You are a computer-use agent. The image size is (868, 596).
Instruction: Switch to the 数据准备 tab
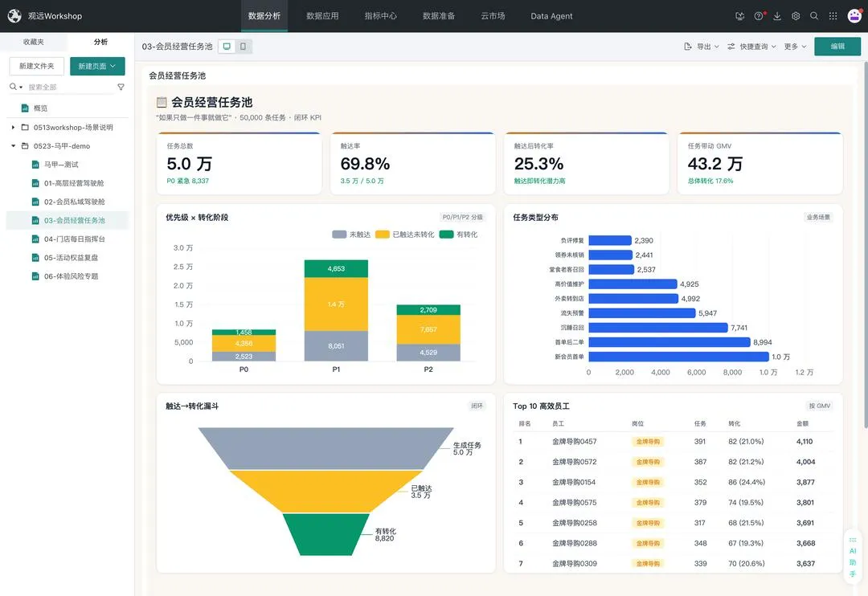[439, 16]
